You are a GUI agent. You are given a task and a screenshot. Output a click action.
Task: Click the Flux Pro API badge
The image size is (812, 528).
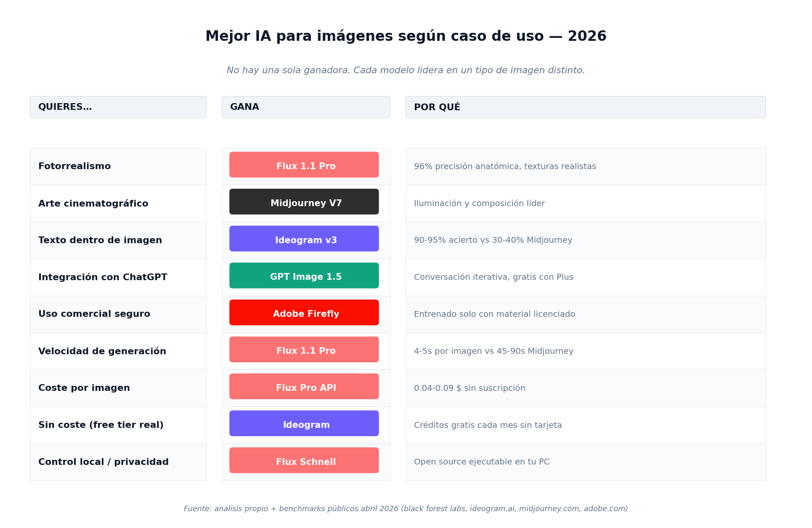tap(304, 386)
